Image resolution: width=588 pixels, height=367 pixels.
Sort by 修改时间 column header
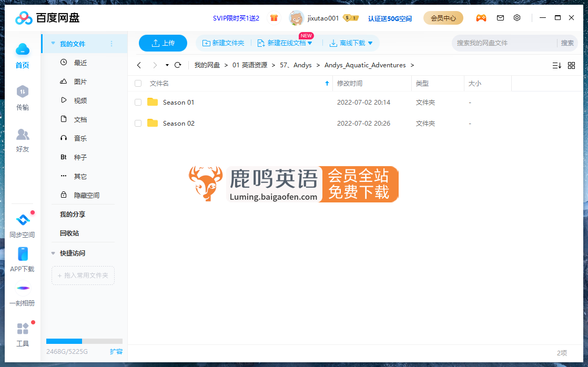350,83
